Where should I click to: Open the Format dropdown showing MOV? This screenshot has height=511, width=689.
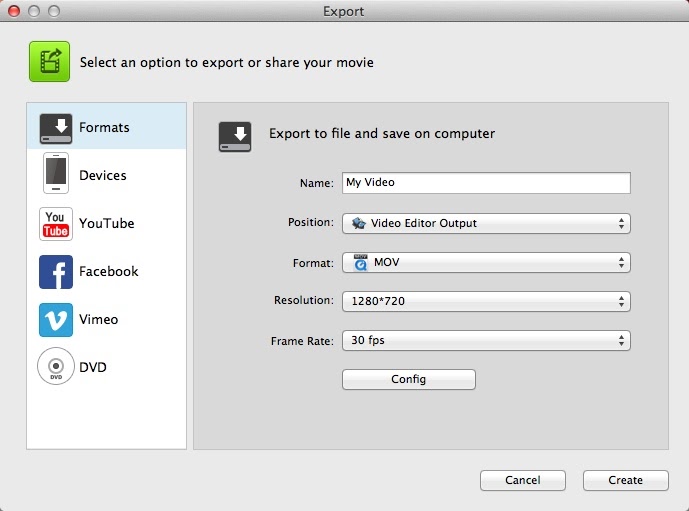click(x=486, y=262)
